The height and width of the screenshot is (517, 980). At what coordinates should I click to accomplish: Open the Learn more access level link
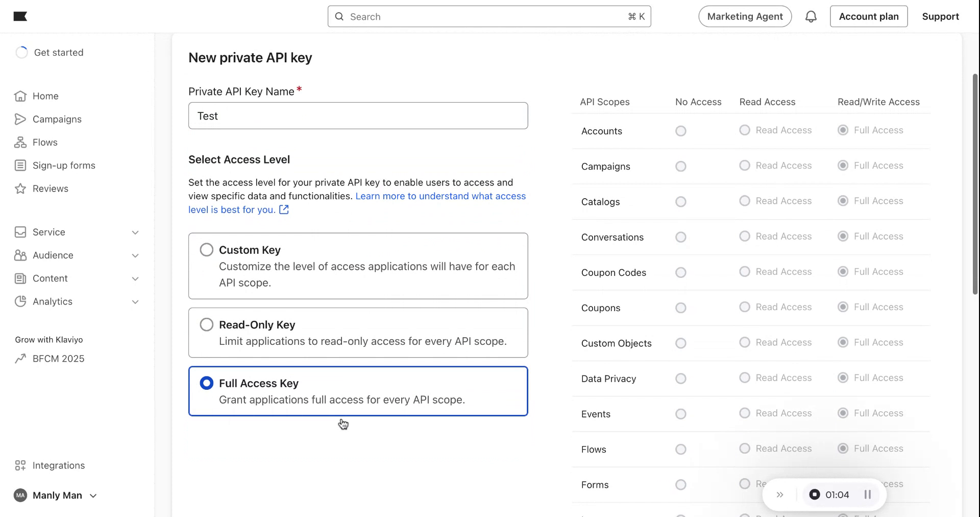pyautogui.click(x=440, y=196)
